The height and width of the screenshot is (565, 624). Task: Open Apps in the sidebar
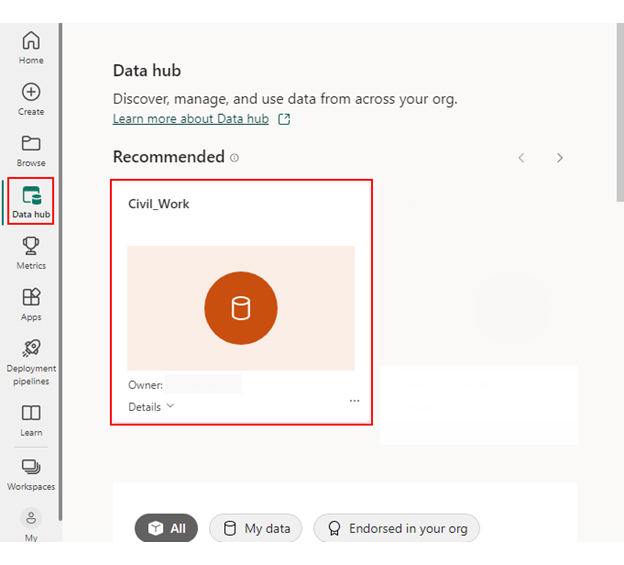click(31, 304)
